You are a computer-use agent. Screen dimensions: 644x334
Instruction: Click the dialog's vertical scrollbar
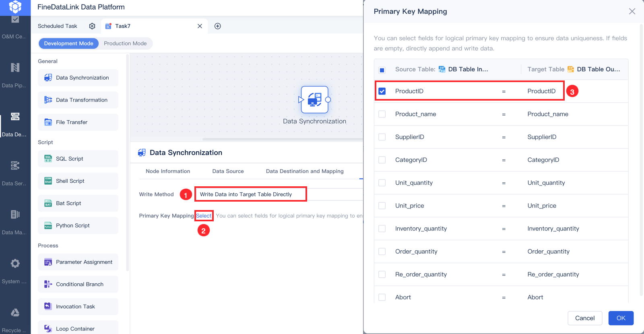point(642,161)
